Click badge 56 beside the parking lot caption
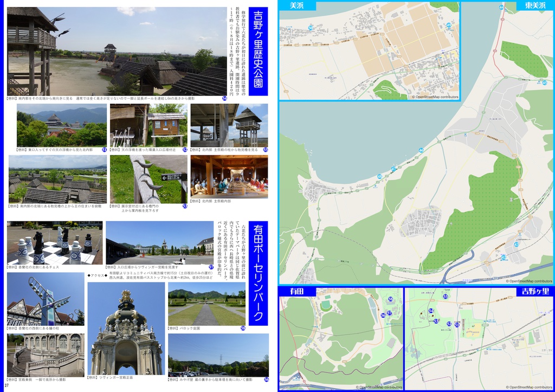Screen dimensions: 555x392 (266, 379)
